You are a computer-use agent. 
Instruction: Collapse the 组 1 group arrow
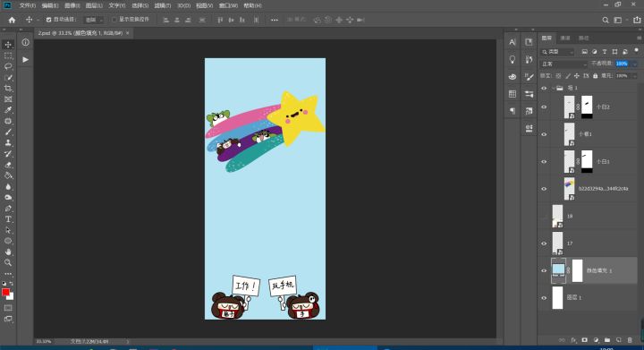[x=554, y=88]
